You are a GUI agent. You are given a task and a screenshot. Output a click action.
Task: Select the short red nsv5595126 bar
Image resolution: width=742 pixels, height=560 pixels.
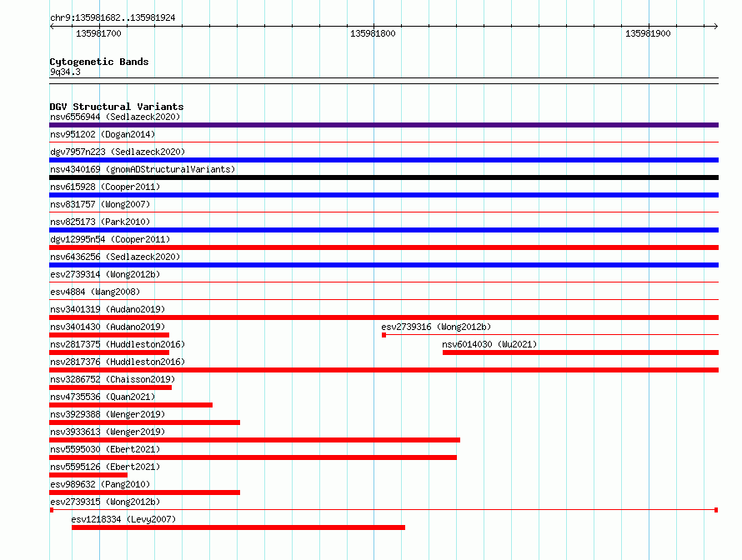click(88, 475)
